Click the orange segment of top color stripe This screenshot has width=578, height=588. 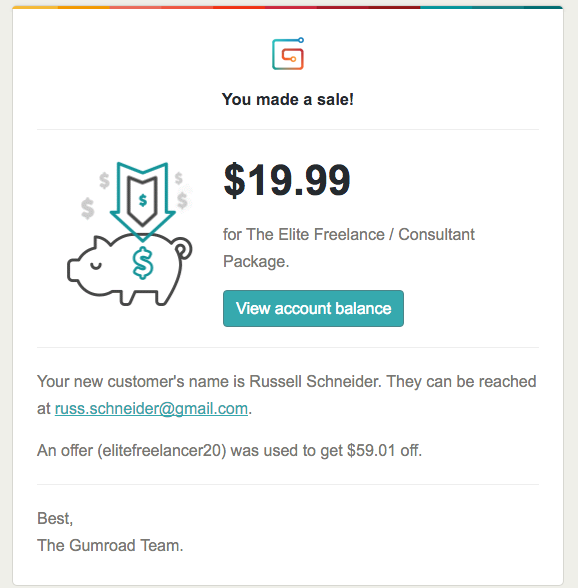click(x=84, y=7)
